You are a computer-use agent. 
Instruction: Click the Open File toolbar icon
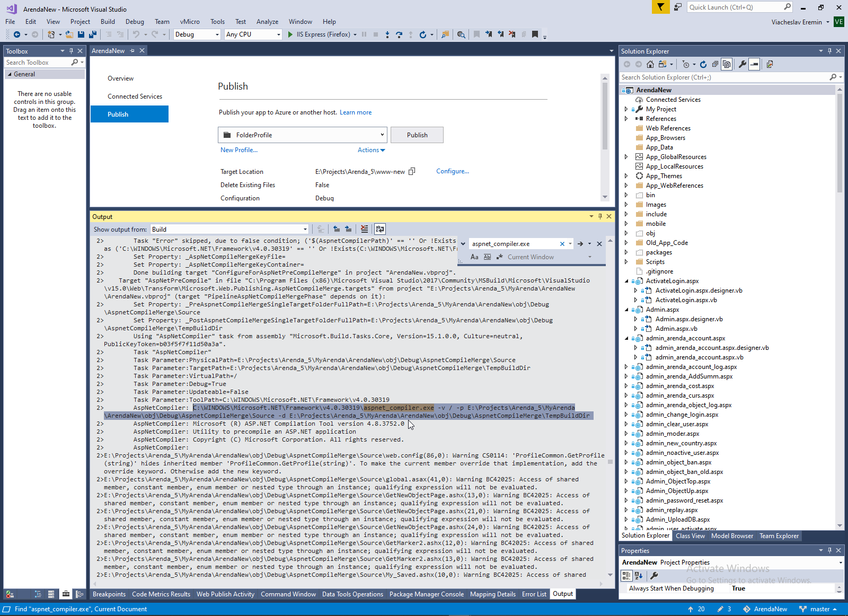69,34
